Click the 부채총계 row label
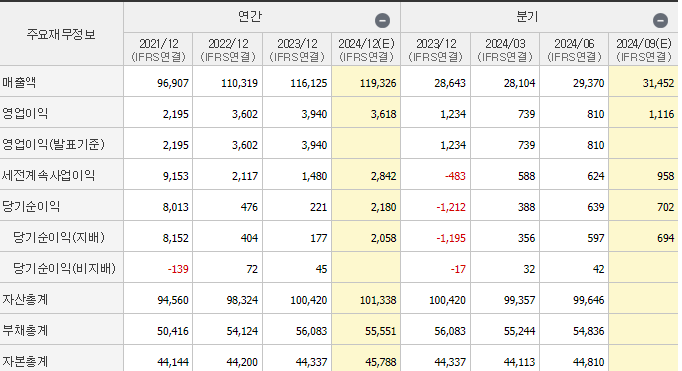Viewport: 682px width, 371px height. coord(25,330)
